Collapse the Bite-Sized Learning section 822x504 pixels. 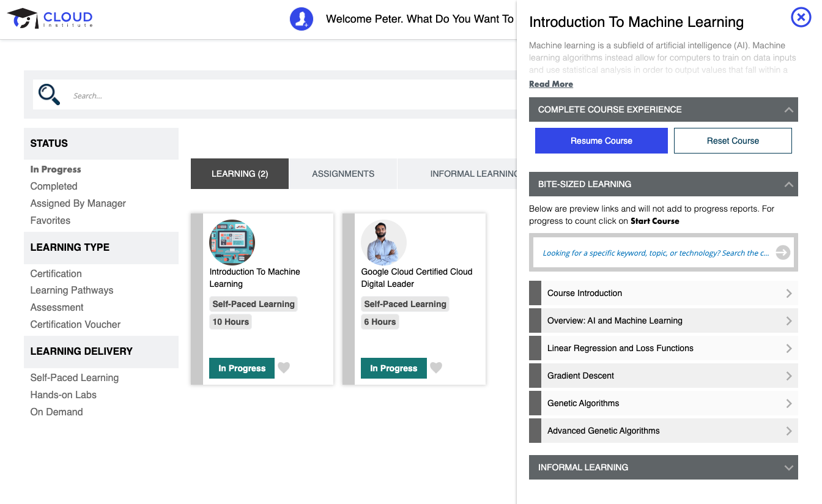[788, 184]
